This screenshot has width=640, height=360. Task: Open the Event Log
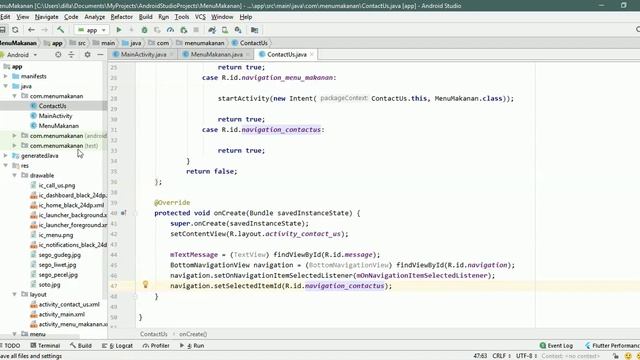click(556, 345)
